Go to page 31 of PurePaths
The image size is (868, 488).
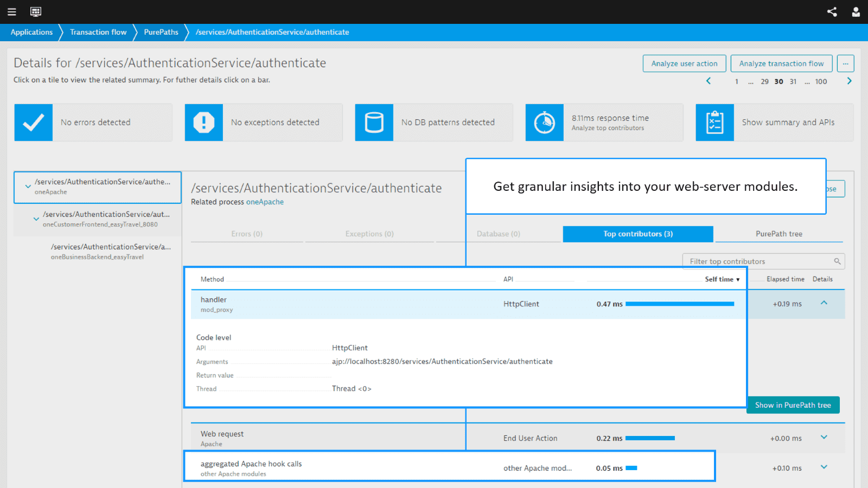pyautogui.click(x=793, y=81)
